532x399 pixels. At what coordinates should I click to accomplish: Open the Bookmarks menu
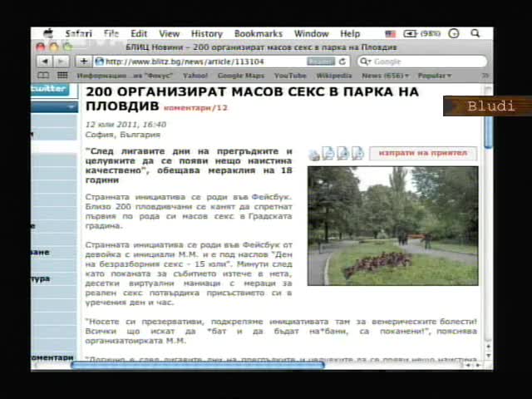pos(259,33)
